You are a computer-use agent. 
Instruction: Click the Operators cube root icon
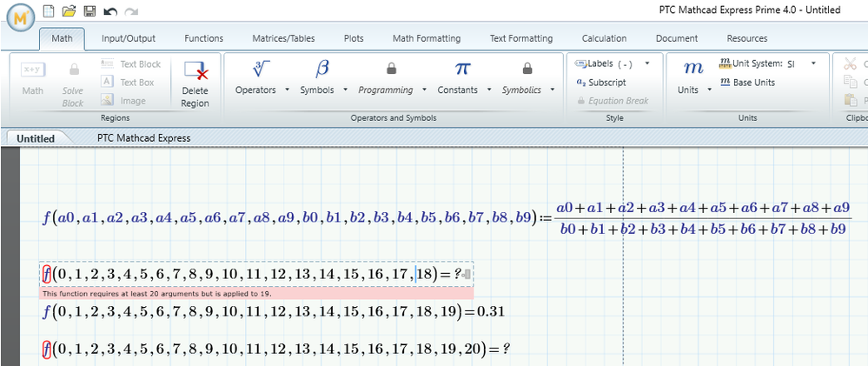262,69
